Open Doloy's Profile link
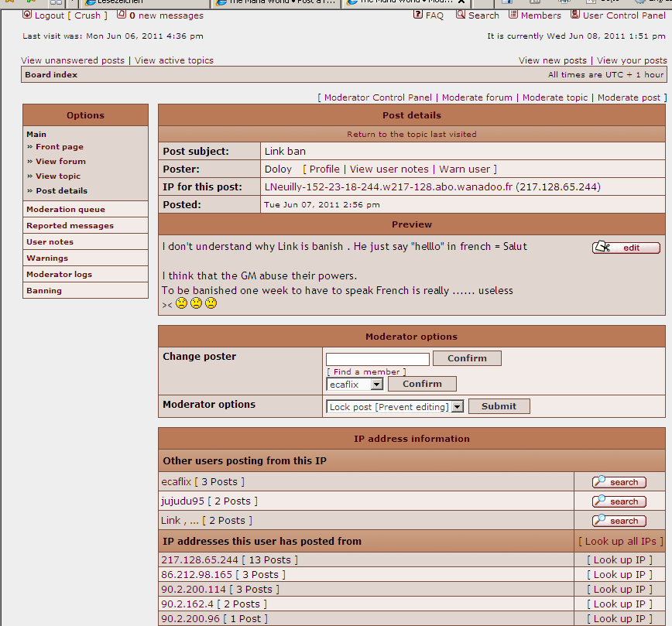The image size is (672, 626). (x=324, y=169)
